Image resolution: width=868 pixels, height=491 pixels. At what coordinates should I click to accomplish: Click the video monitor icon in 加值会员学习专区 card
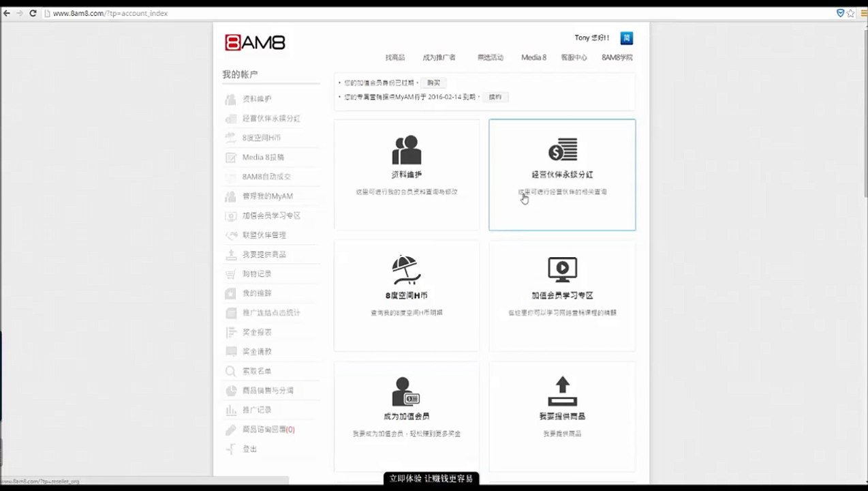pos(563,269)
